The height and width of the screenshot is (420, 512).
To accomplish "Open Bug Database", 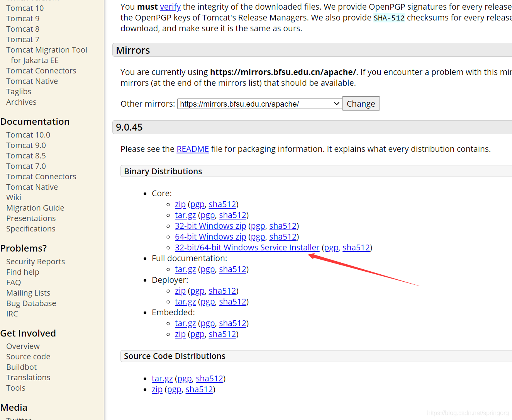I will coord(31,303).
